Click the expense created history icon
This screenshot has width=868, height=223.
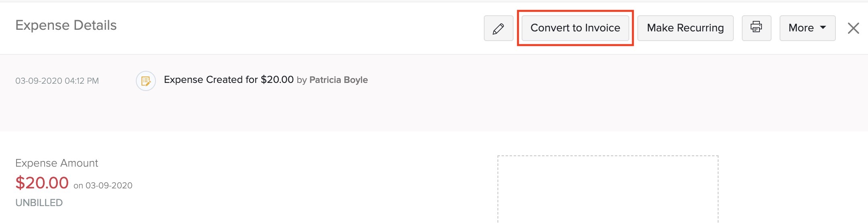click(145, 81)
